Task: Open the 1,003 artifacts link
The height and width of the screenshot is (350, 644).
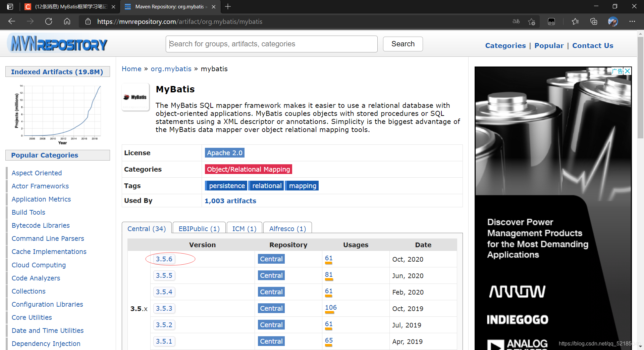Action: tap(230, 201)
